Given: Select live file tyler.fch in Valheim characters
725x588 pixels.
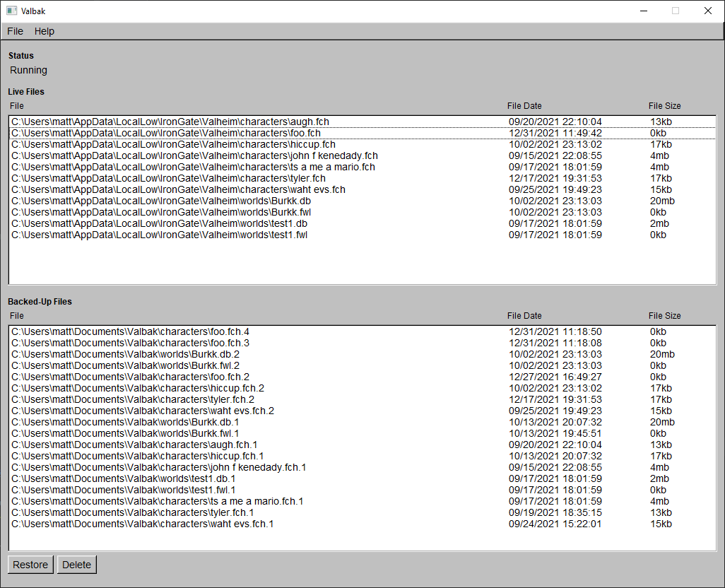Looking at the screenshot, I should click(362, 178).
